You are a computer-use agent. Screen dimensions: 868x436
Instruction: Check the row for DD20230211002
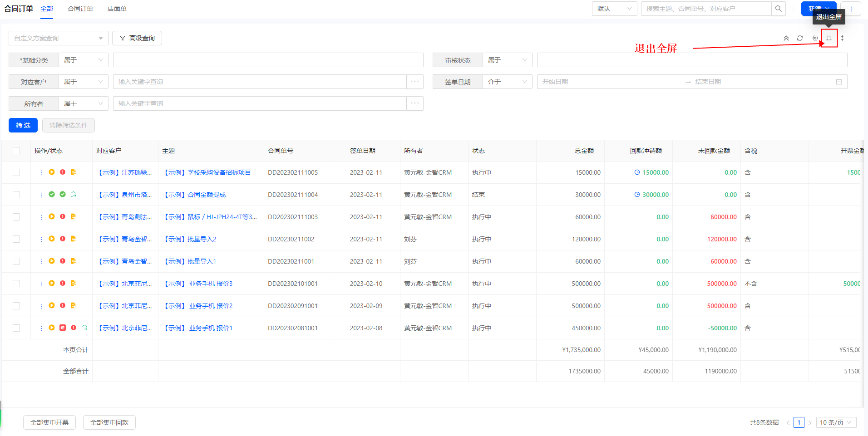(16, 239)
